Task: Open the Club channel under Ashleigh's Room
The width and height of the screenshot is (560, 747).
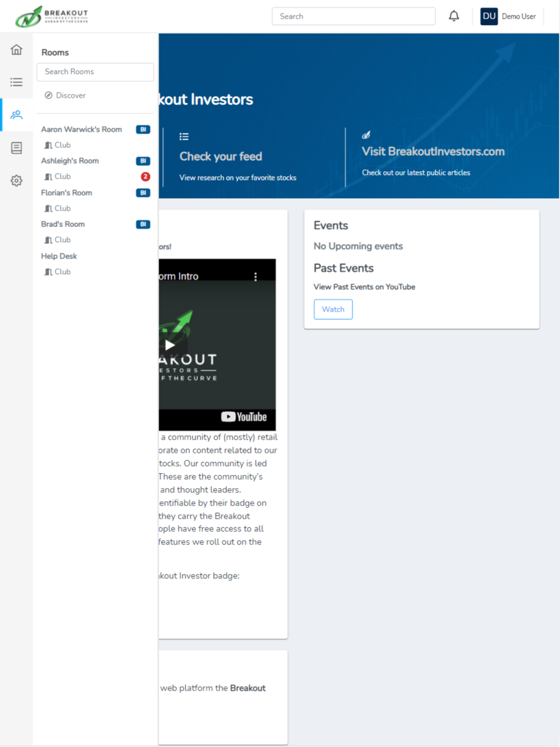Action: [x=58, y=176]
